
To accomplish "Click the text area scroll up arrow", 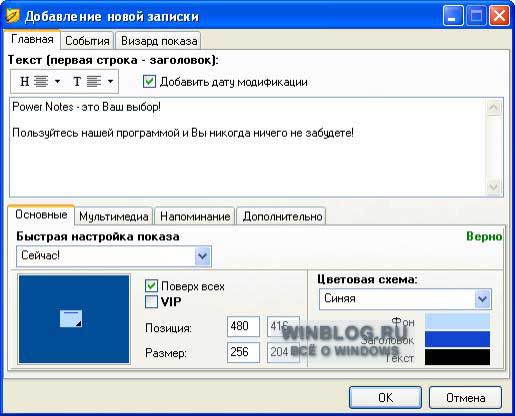I will pos(493,108).
